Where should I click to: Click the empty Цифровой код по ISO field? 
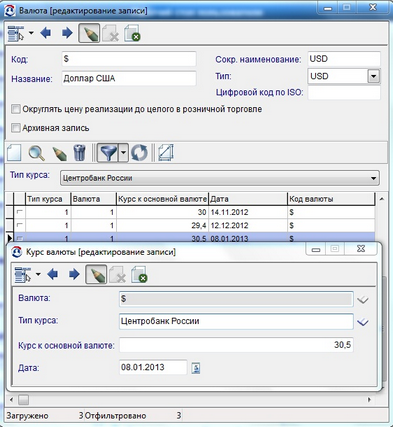pos(344,93)
